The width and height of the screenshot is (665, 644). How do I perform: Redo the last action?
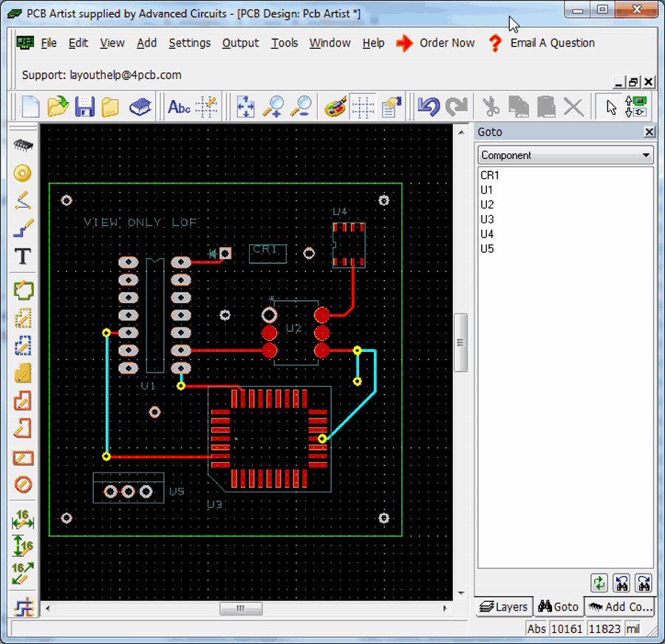tap(457, 106)
